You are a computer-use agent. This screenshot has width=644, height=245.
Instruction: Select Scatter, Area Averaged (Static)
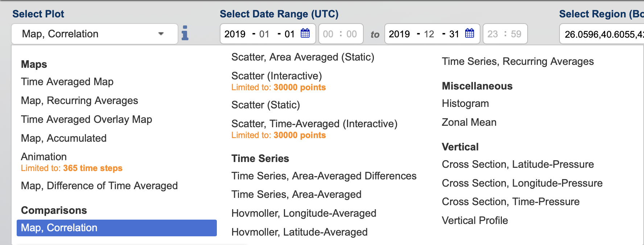303,57
